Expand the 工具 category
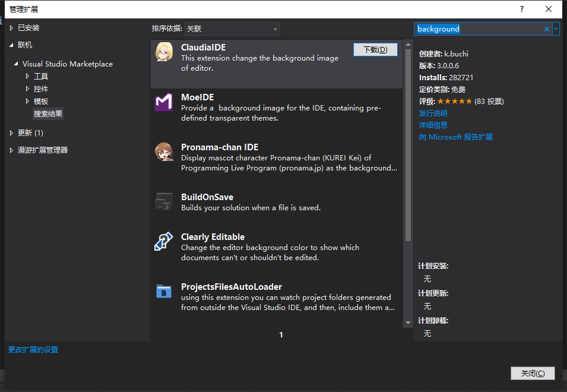This screenshot has height=392, width=567. (x=27, y=76)
